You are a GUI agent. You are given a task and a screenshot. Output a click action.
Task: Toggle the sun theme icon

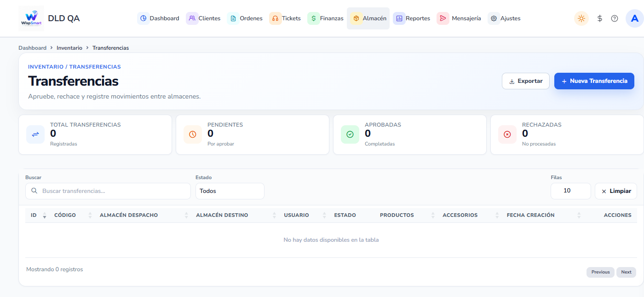(x=581, y=18)
